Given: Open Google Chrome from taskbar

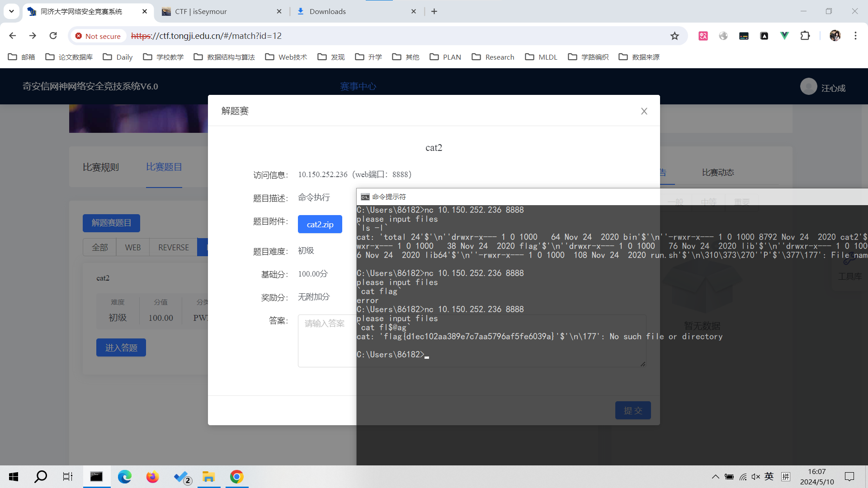Looking at the screenshot, I should tap(237, 477).
